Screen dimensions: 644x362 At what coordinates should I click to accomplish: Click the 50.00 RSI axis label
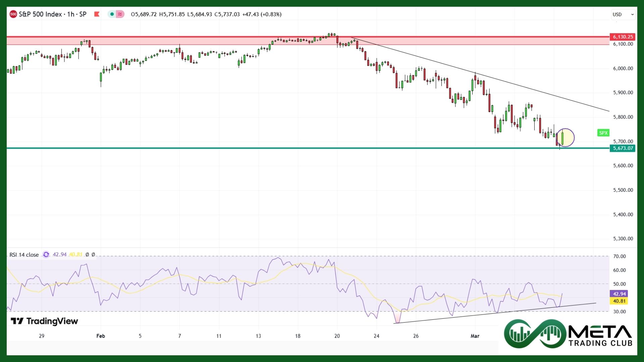coord(619,284)
